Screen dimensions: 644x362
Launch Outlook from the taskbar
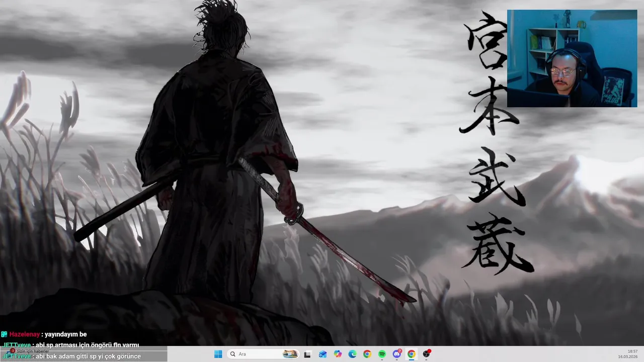coord(323,354)
